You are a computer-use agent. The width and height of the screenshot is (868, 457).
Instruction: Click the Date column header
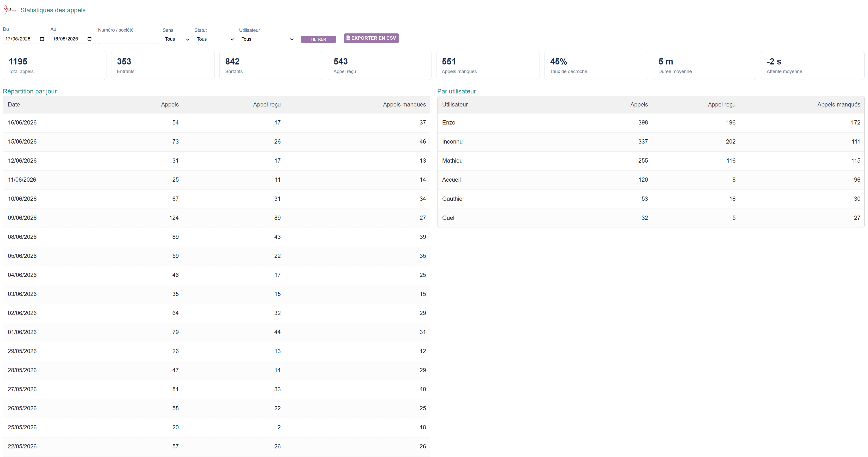14,104
